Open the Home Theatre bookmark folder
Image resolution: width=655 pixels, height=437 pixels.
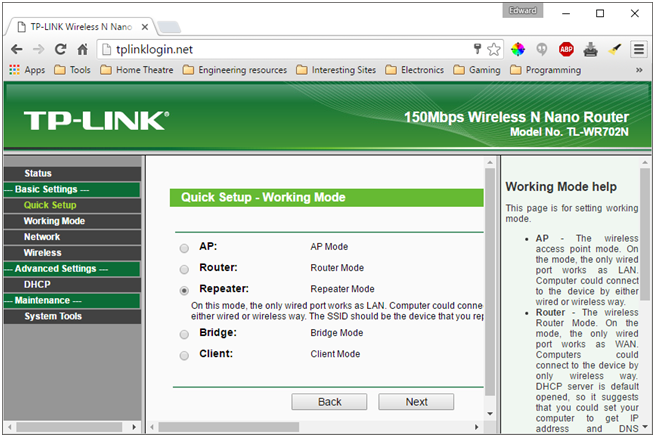pos(137,70)
